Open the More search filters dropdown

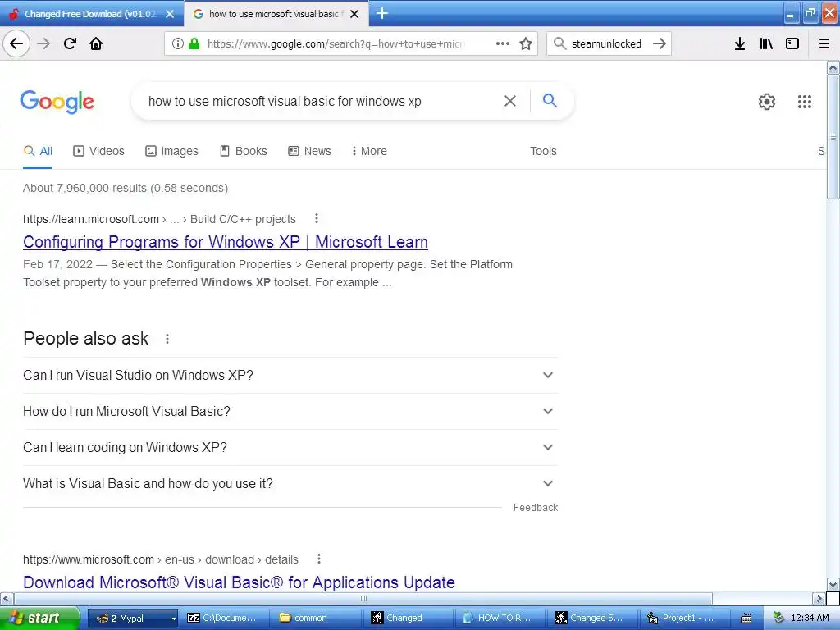(x=369, y=151)
